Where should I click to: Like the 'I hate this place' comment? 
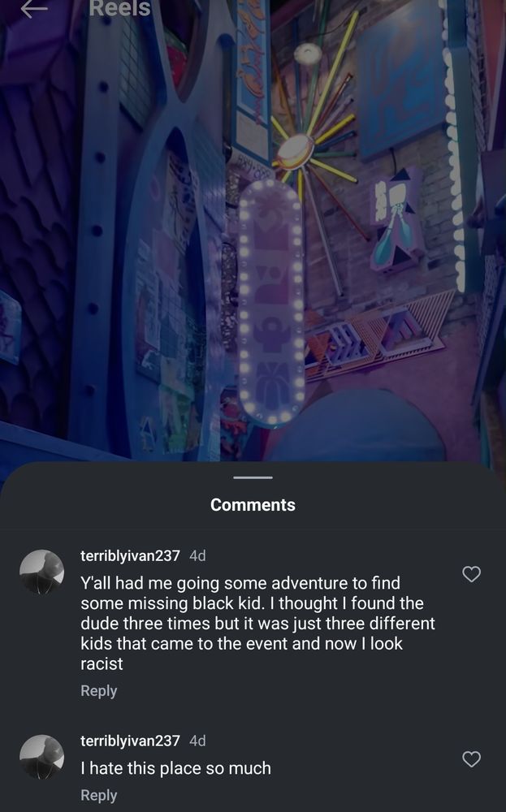click(x=471, y=759)
